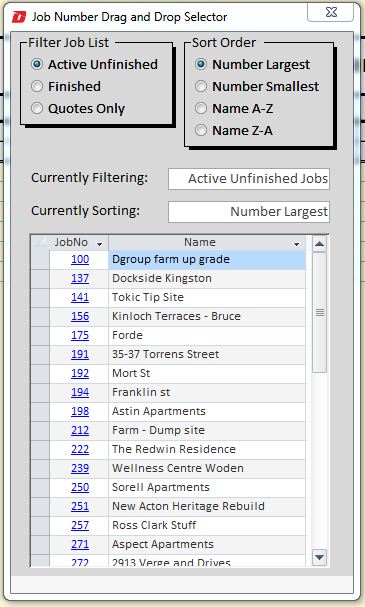Open the JobNo column dropdown arrow
365x607 pixels.
pyautogui.click(x=99, y=244)
